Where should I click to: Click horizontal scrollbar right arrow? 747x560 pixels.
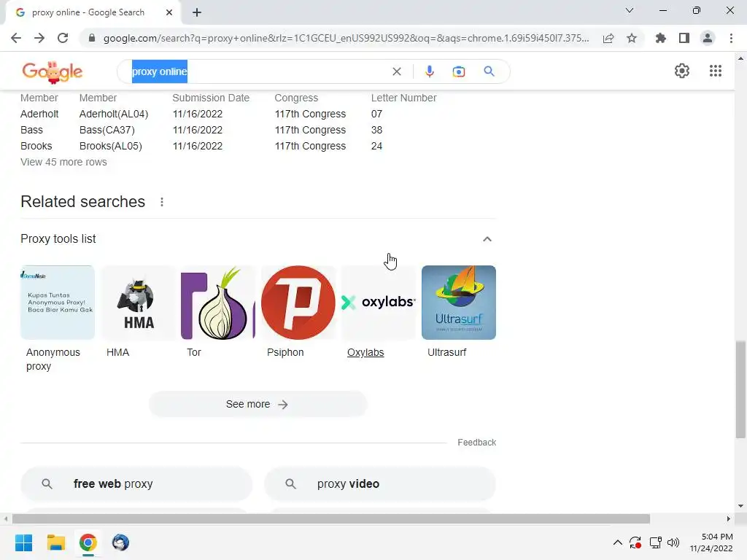point(729,518)
